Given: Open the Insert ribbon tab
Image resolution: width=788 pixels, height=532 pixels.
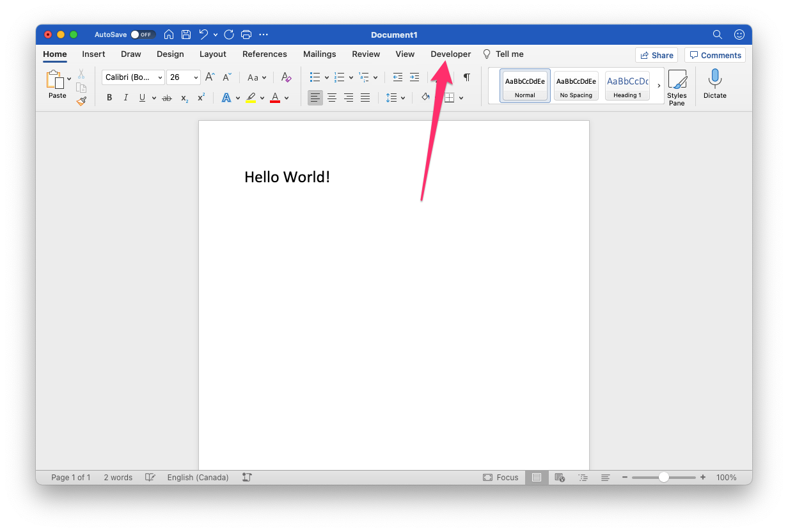Looking at the screenshot, I should coord(93,54).
